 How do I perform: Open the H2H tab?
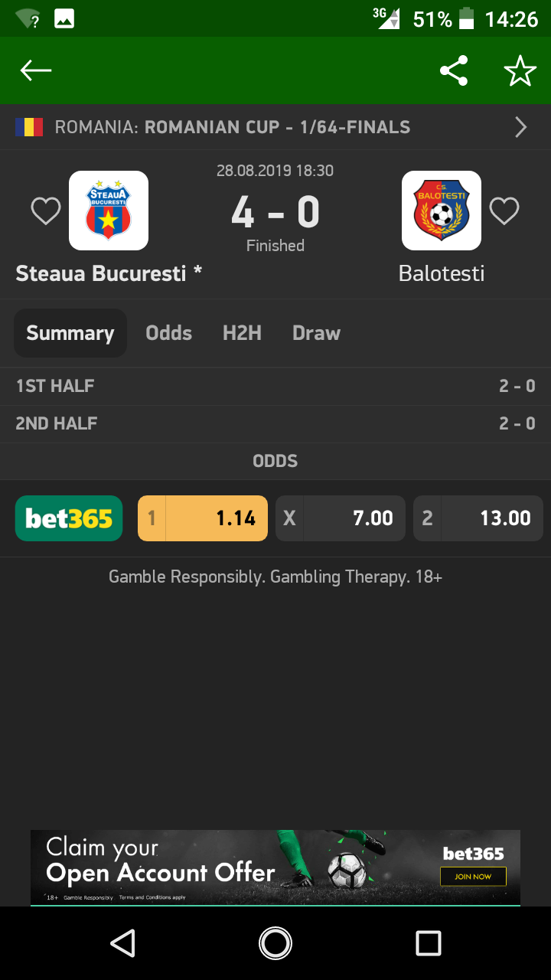(242, 333)
